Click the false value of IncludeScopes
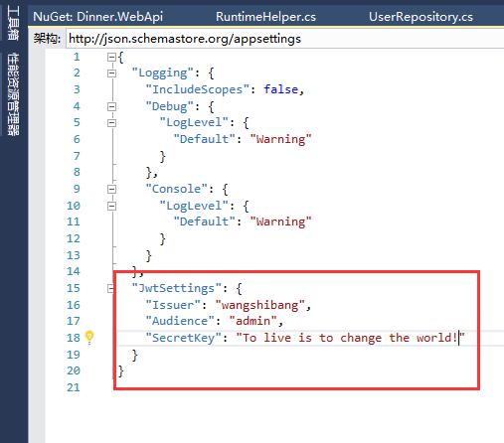 [x=281, y=89]
